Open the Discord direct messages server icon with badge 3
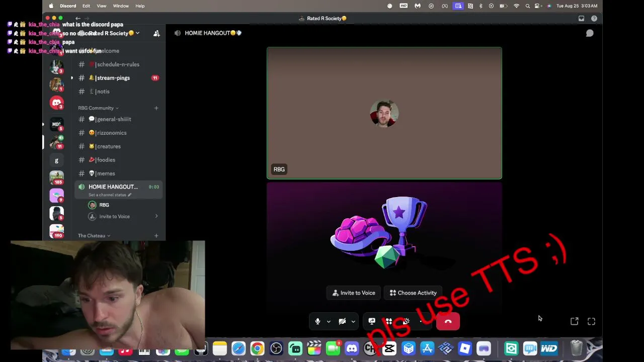644x362 pixels. coord(56,103)
